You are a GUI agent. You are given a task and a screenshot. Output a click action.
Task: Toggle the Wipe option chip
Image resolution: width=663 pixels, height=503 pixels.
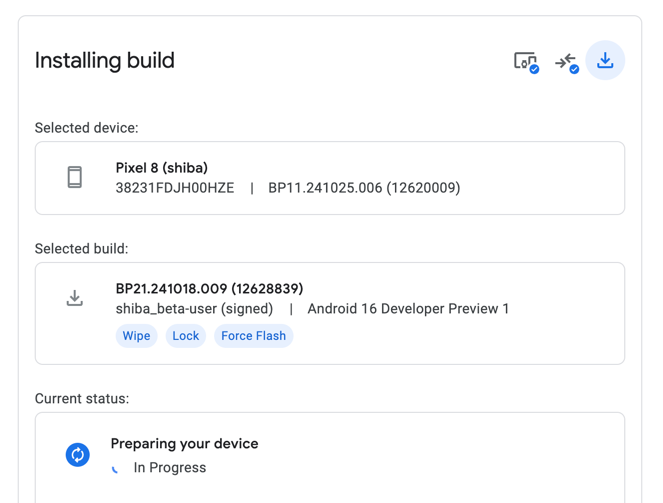point(136,336)
